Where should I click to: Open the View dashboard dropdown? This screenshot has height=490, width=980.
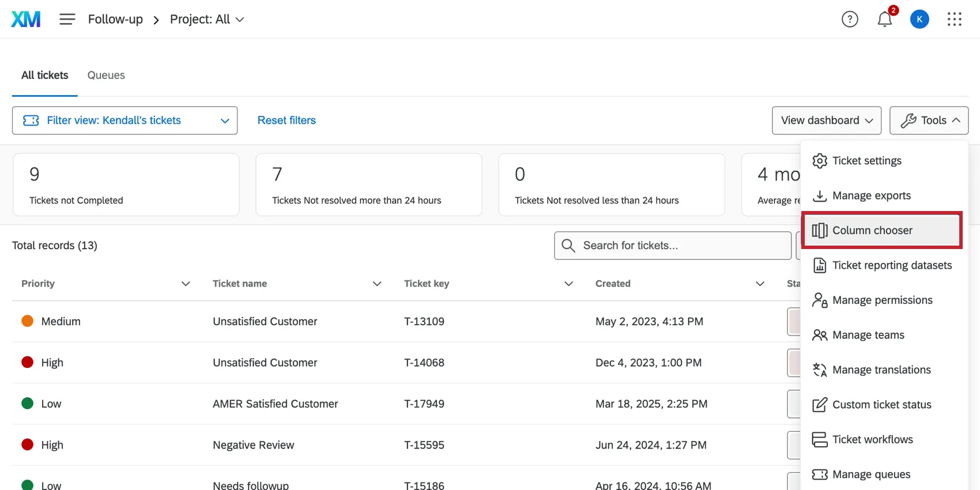click(826, 120)
